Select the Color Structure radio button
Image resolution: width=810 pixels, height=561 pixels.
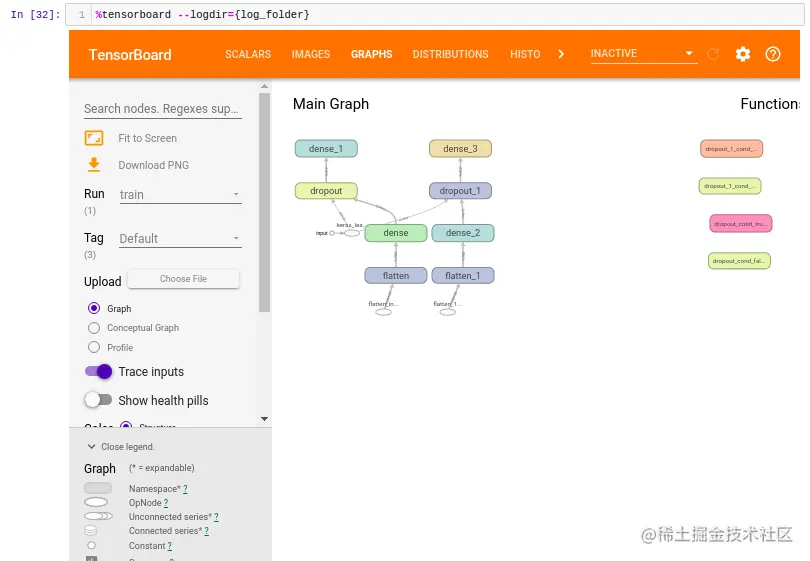tap(126, 425)
